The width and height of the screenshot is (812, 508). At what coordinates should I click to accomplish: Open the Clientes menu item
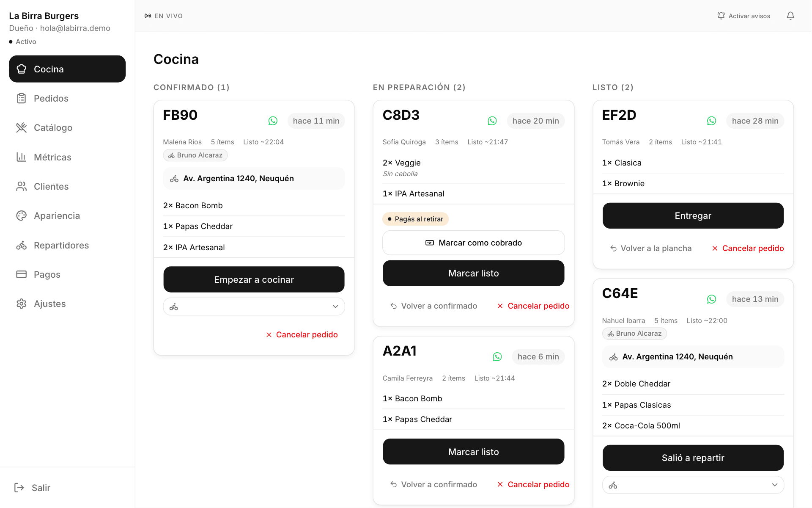(67, 186)
